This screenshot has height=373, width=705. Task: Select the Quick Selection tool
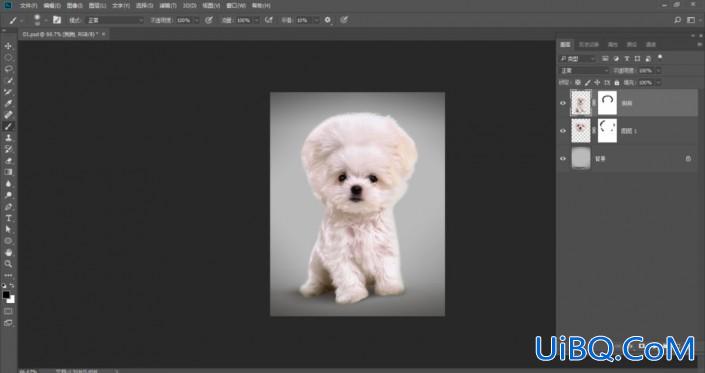8,80
